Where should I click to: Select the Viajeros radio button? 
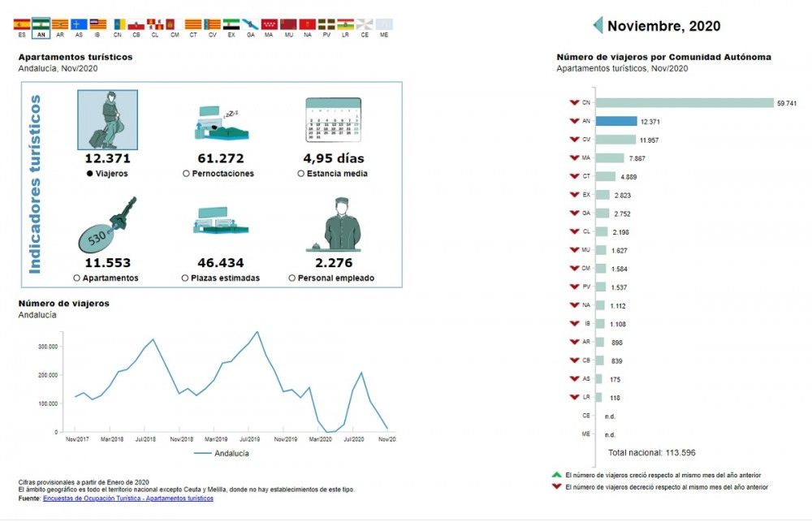point(89,174)
